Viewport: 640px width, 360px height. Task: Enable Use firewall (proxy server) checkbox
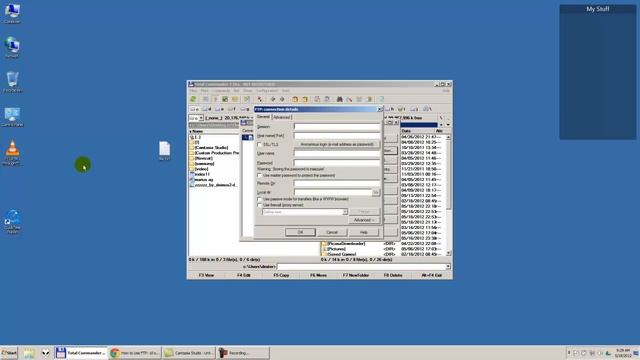(x=259, y=205)
